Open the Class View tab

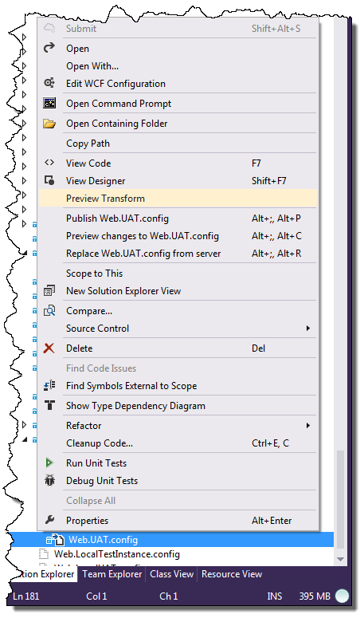pos(171,574)
